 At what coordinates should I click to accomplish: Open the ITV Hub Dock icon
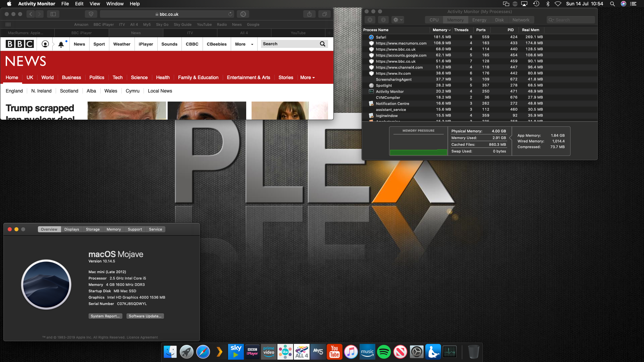click(x=285, y=352)
